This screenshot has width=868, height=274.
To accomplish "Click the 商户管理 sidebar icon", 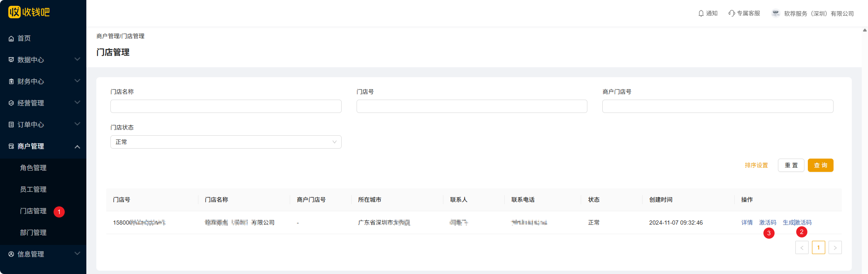I will pos(11,146).
